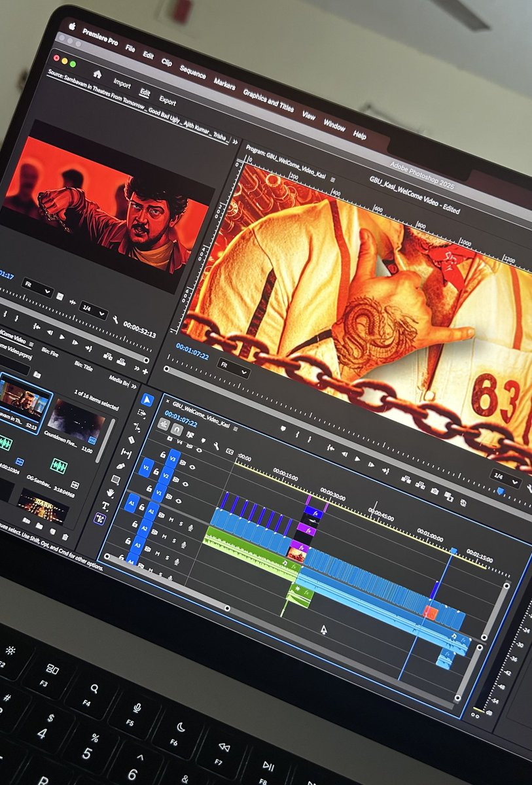
Task: Activate the Hand tool
Action: point(110,492)
